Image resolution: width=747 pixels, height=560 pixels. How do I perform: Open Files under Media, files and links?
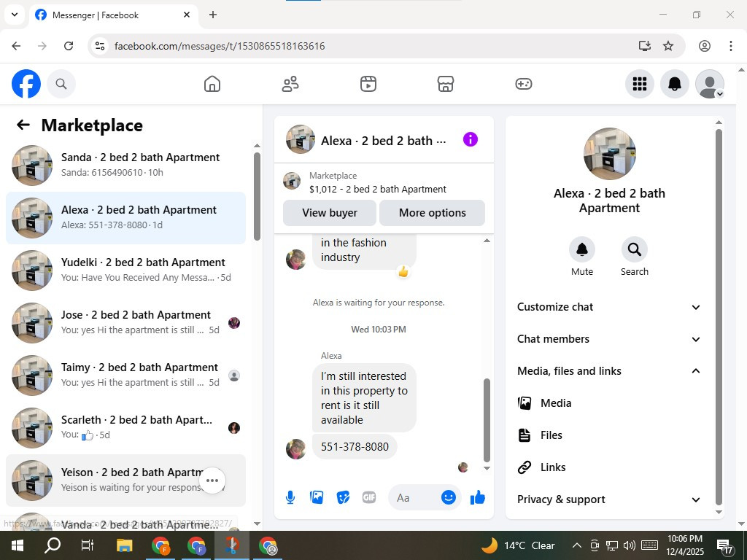(608, 435)
